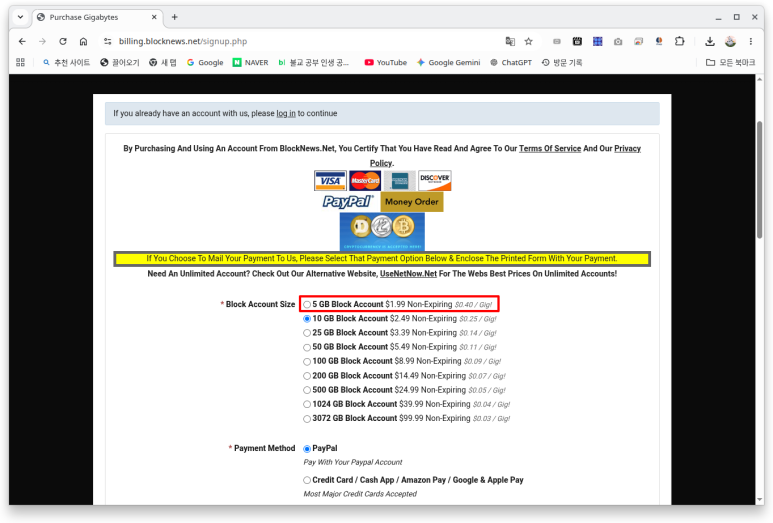Click the translate page icon
This screenshot has height=523, width=773.
click(x=510, y=41)
